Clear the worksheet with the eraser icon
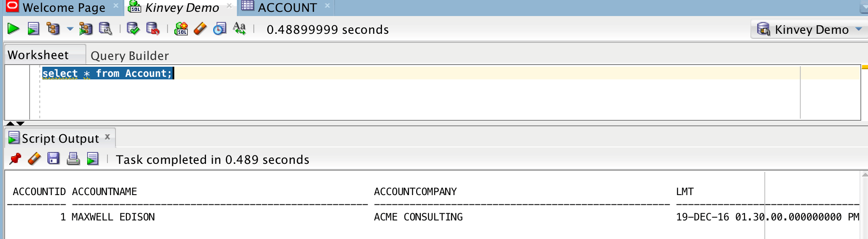 pos(200,29)
